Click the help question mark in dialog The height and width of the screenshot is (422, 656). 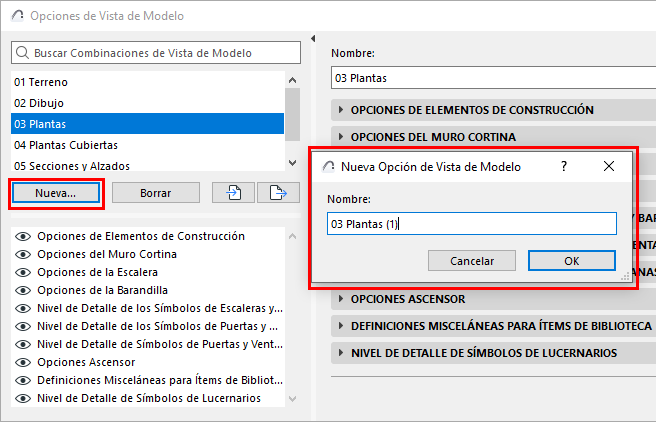coord(564,167)
